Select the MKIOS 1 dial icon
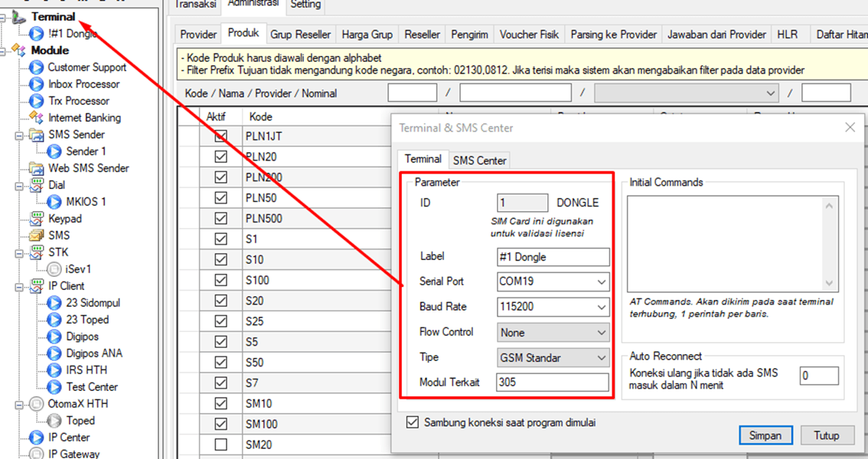The width and height of the screenshot is (868, 459). 54,202
